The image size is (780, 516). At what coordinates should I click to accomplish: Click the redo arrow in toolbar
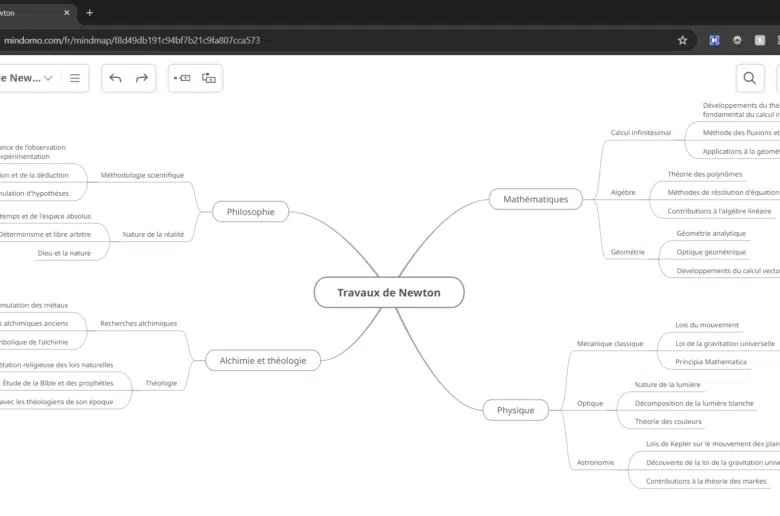tap(142, 78)
